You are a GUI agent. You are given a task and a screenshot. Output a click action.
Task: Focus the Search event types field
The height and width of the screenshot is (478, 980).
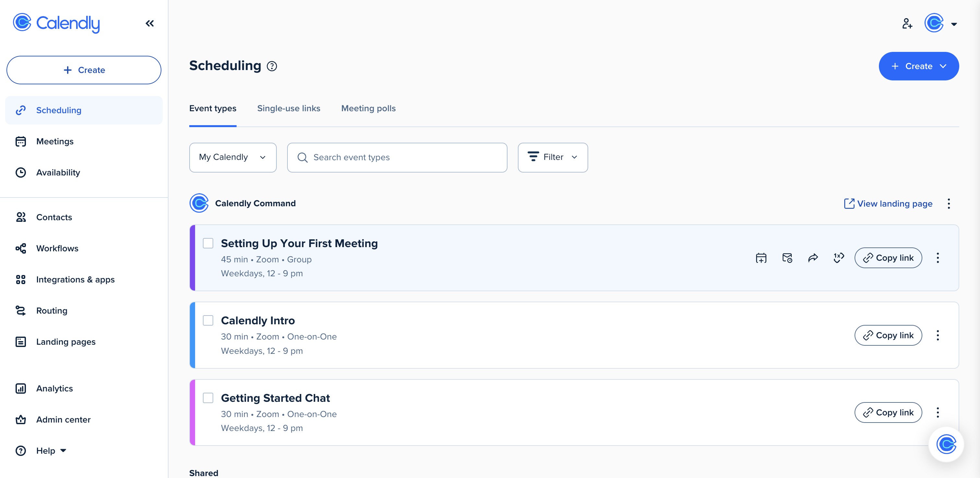click(397, 158)
